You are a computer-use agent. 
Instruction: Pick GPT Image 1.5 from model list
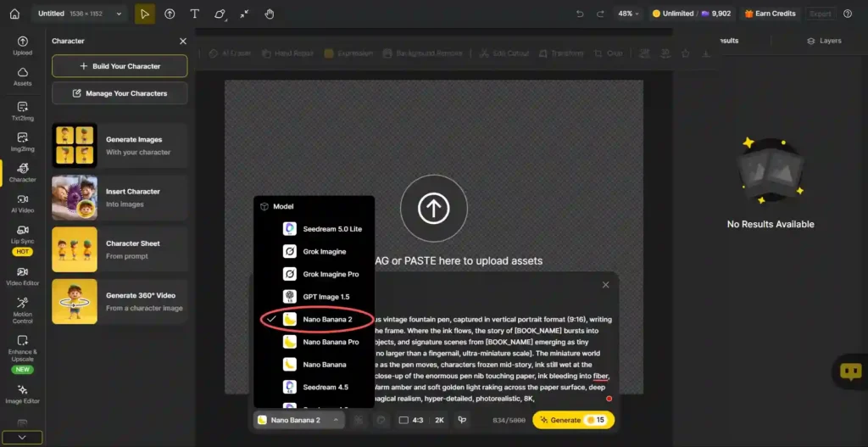pyautogui.click(x=325, y=297)
